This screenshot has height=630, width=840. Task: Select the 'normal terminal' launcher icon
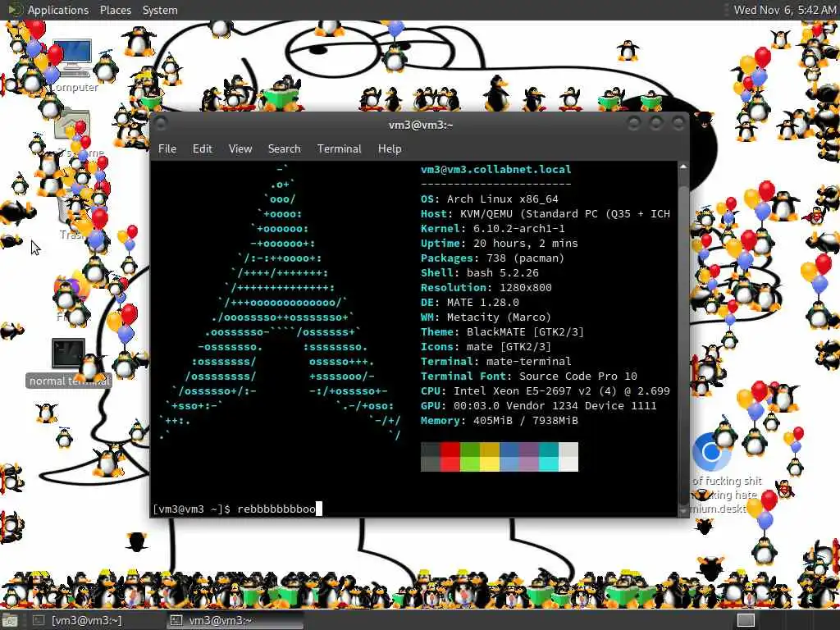(68, 362)
